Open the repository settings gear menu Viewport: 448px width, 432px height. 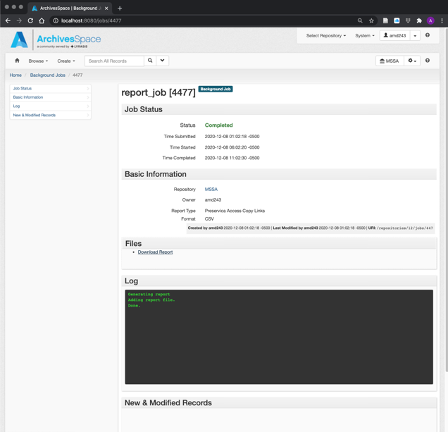[412, 61]
